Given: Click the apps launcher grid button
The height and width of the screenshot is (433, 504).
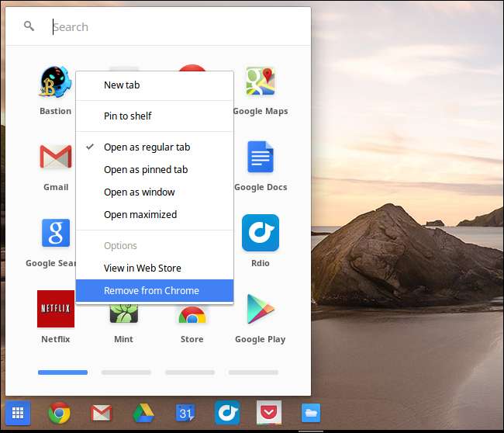Looking at the screenshot, I should tap(17, 413).
